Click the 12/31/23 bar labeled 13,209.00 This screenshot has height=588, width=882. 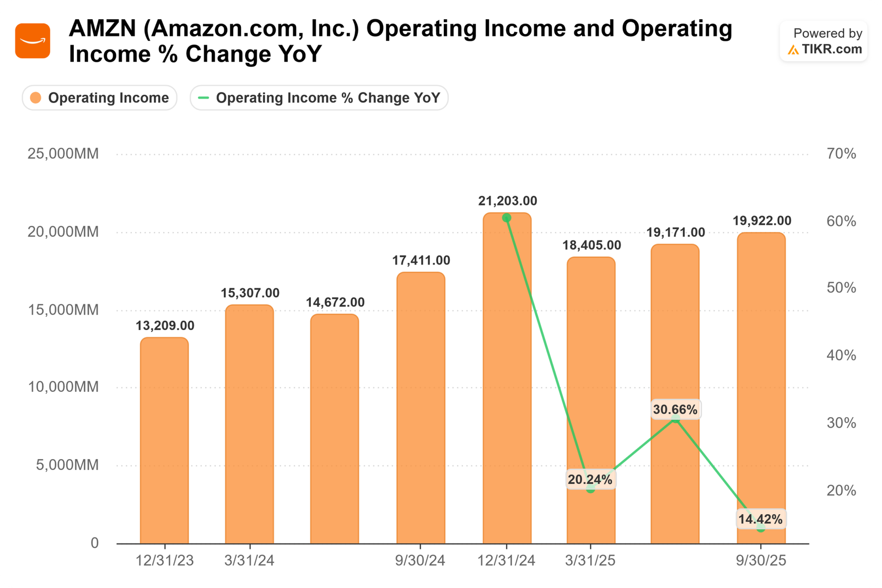pyautogui.click(x=164, y=441)
